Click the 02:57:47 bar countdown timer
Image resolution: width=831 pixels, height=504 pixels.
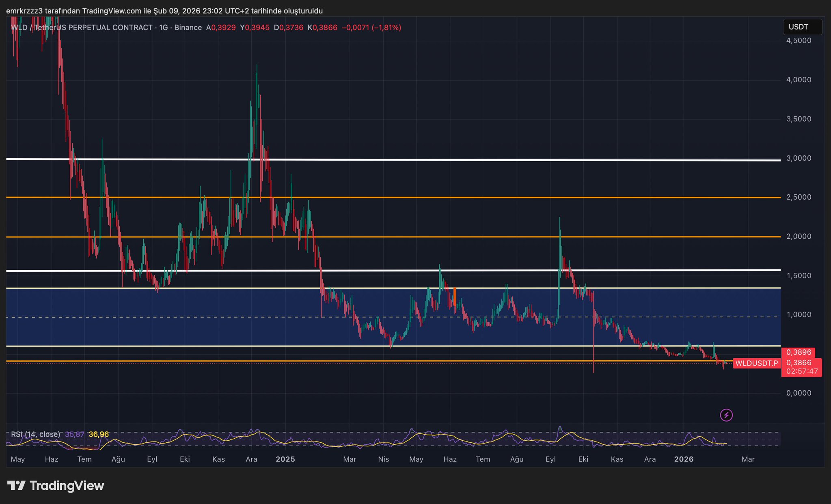click(801, 371)
